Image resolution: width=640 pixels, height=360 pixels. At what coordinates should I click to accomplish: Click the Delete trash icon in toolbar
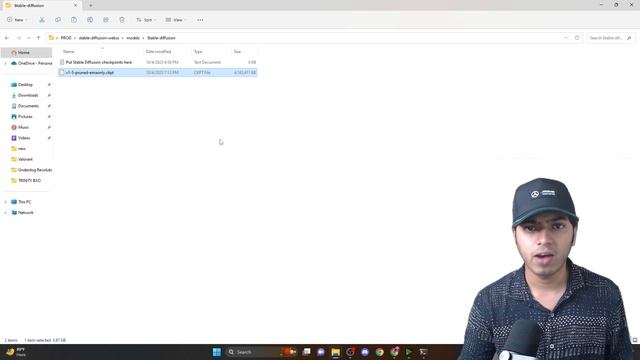(122, 20)
